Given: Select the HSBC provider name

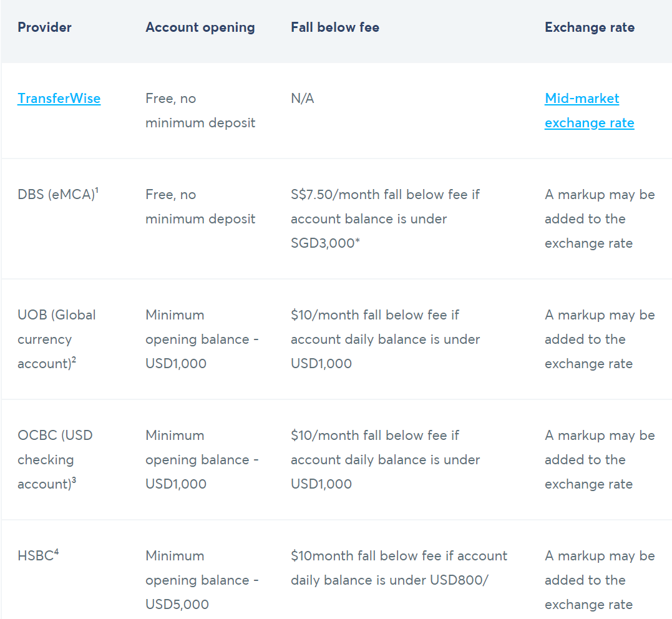Looking at the screenshot, I should pos(37,555).
